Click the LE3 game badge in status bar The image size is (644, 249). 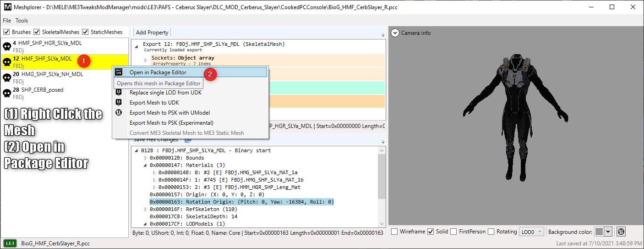point(10,243)
